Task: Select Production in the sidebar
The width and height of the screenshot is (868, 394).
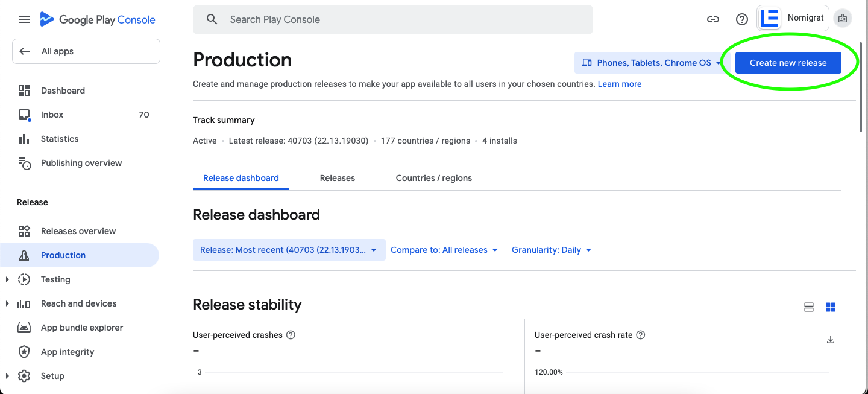Action: coord(80,255)
